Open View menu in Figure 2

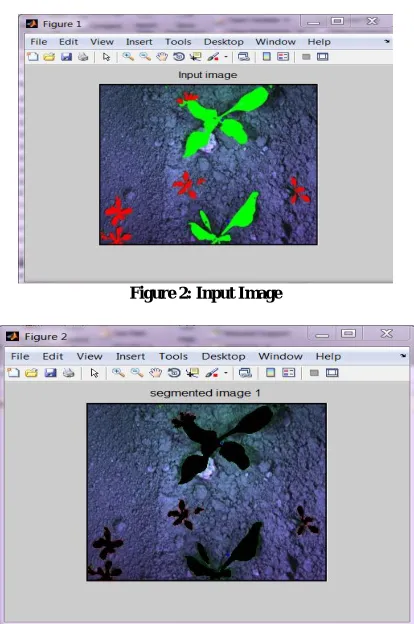pyautogui.click(x=90, y=356)
